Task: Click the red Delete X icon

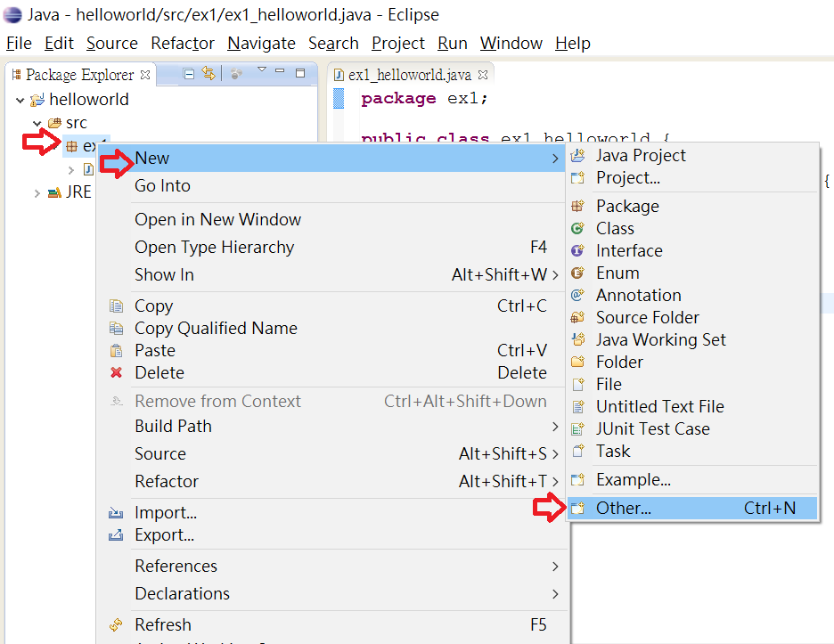Action: [x=116, y=373]
